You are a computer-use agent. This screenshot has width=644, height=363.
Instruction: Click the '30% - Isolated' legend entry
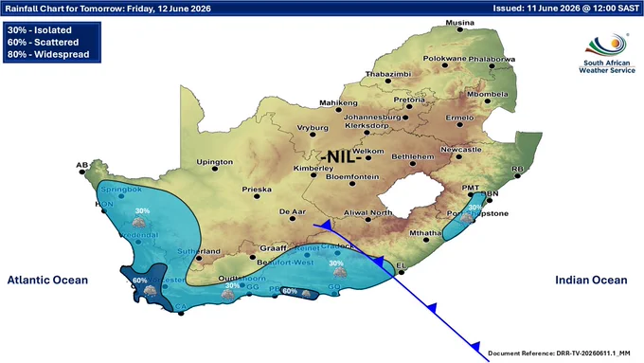coord(40,30)
